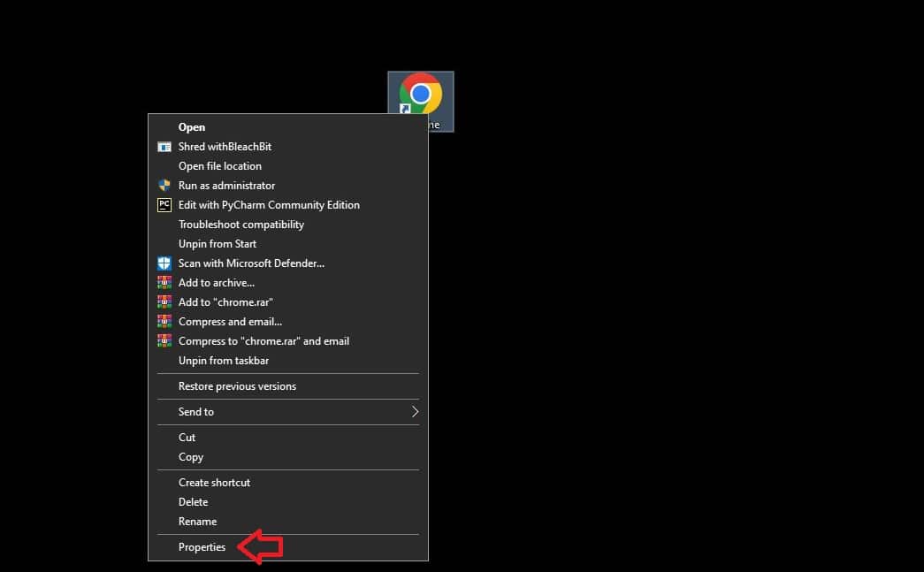Select Open from the context menu
This screenshot has width=924, height=572.
(x=192, y=127)
